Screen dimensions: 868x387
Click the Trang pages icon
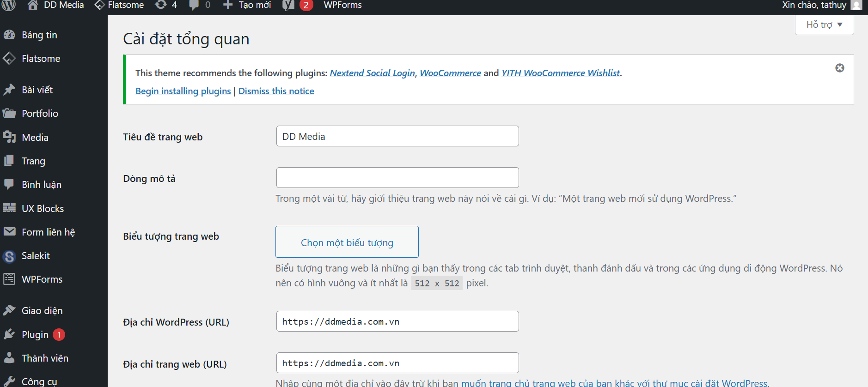(x=9, y=161)
